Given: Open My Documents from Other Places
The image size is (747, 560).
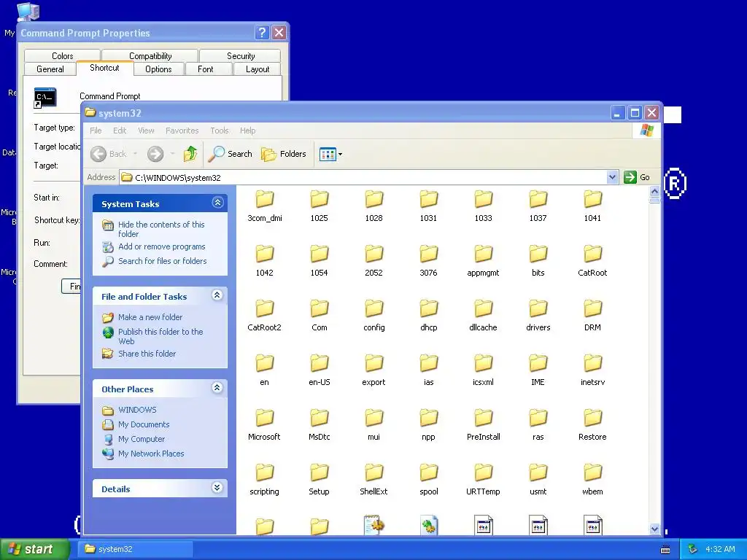Looking at the screenshot, I should (x=144, y=424).
